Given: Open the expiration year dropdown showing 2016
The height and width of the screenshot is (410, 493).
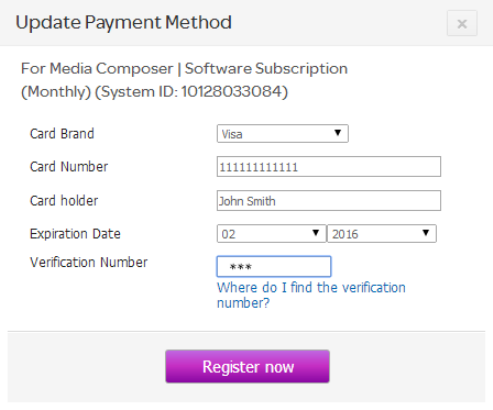Looking at the screenshot, I should [382, 234].
